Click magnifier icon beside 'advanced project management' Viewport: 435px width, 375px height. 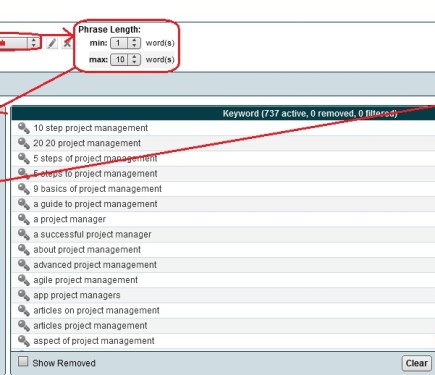point(24,265)
